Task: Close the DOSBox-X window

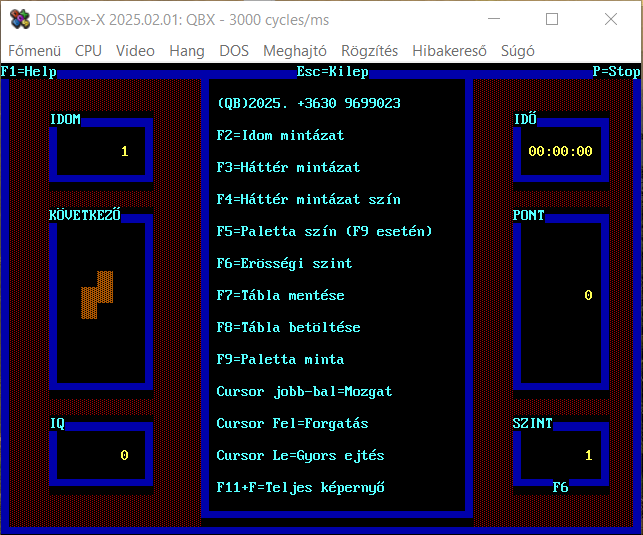Action: coord(611,19)
